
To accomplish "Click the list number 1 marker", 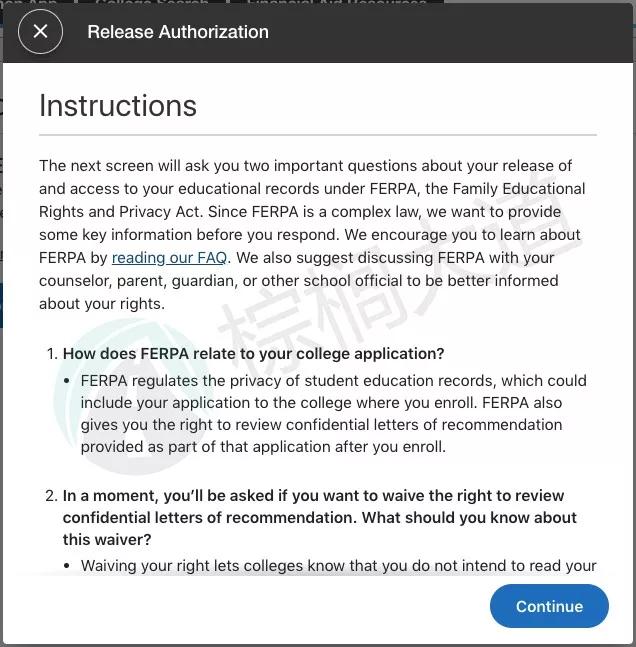I will click(51, 354).
